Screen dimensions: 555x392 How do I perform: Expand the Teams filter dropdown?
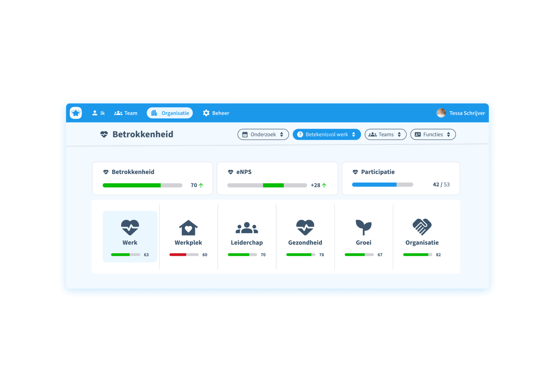tap(385, 134)
